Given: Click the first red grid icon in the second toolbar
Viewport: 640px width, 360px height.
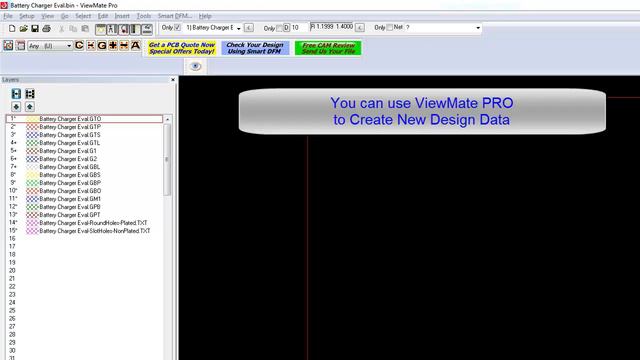Looking at the screenshot, I should pyautogui.click(x=8, y=45).
